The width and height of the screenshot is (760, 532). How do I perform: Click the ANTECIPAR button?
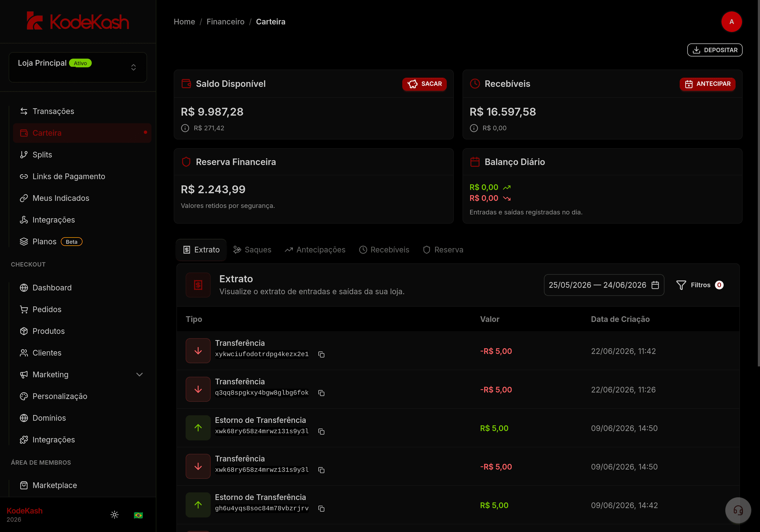707,84
